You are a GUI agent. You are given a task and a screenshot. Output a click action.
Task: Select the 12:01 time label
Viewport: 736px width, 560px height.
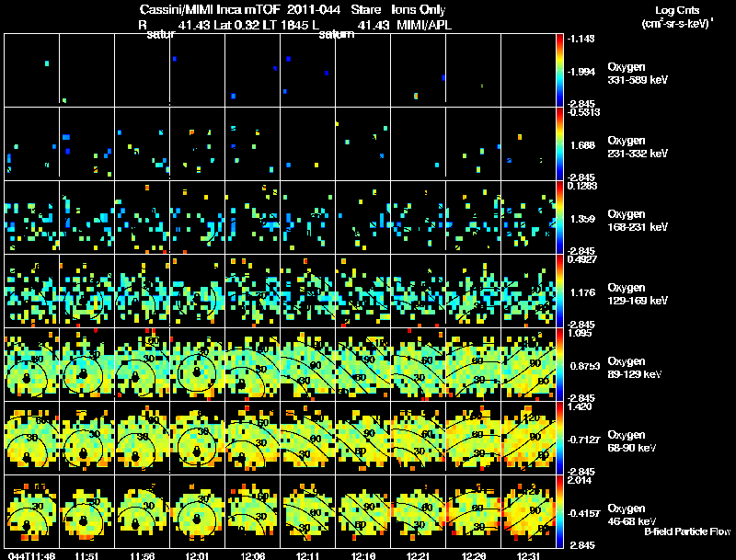197,555
